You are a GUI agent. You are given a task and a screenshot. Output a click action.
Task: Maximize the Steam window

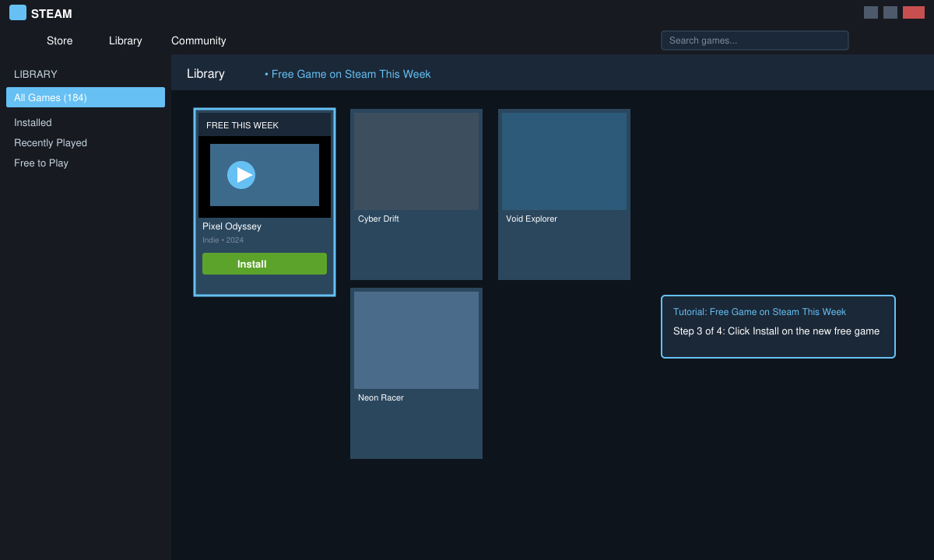click(x=890, y=12)
